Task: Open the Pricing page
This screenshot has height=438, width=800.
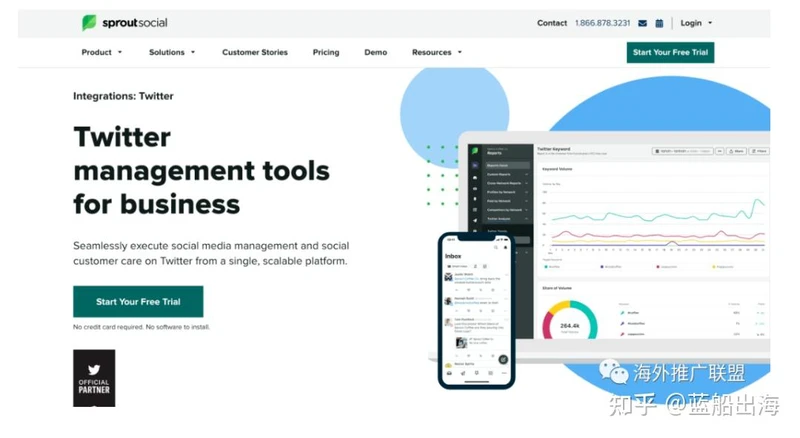Action: tap(326, 52)
